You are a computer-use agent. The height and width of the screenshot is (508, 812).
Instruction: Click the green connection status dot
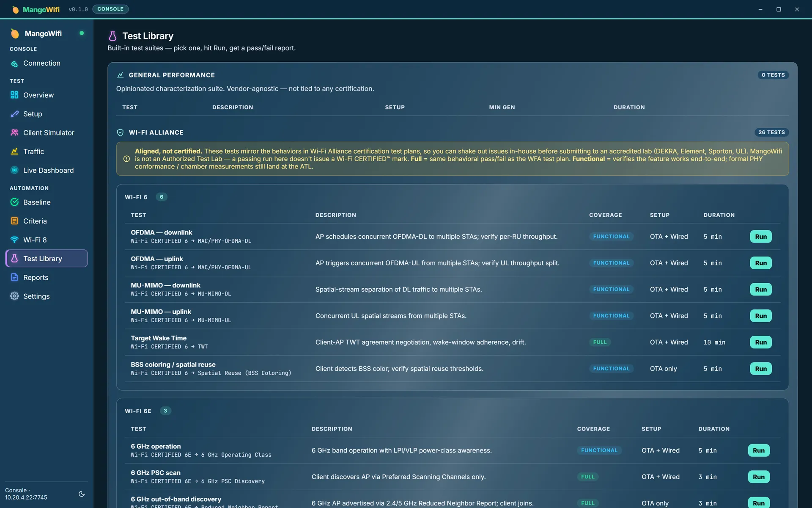(82, 33)
